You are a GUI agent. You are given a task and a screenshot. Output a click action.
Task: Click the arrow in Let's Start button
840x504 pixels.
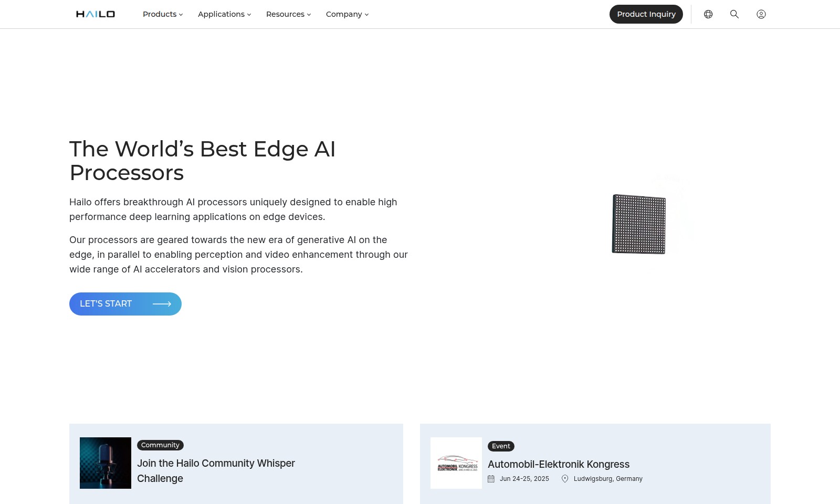point(162,304)
